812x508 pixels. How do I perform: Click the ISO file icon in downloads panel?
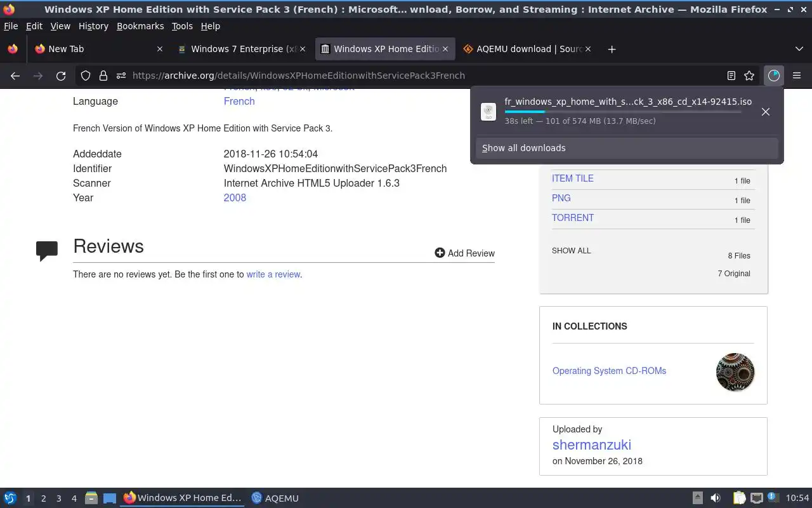tap(488, 112)
